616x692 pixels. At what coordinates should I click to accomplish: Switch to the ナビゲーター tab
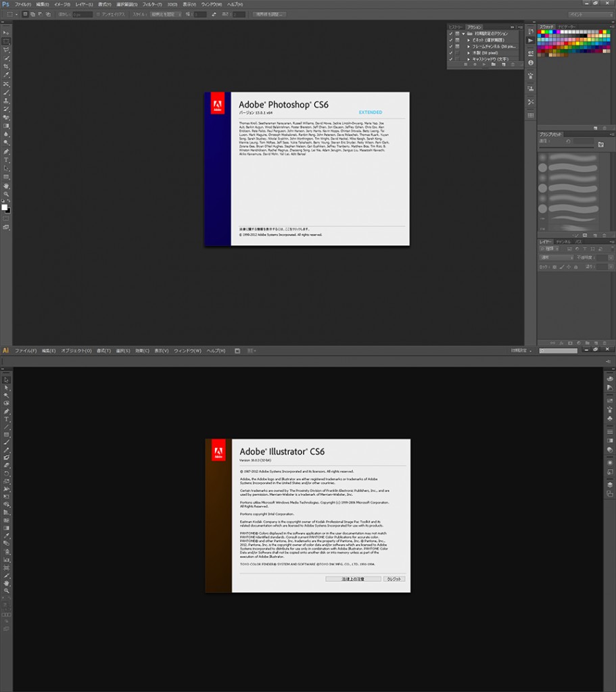pos(567,27)
